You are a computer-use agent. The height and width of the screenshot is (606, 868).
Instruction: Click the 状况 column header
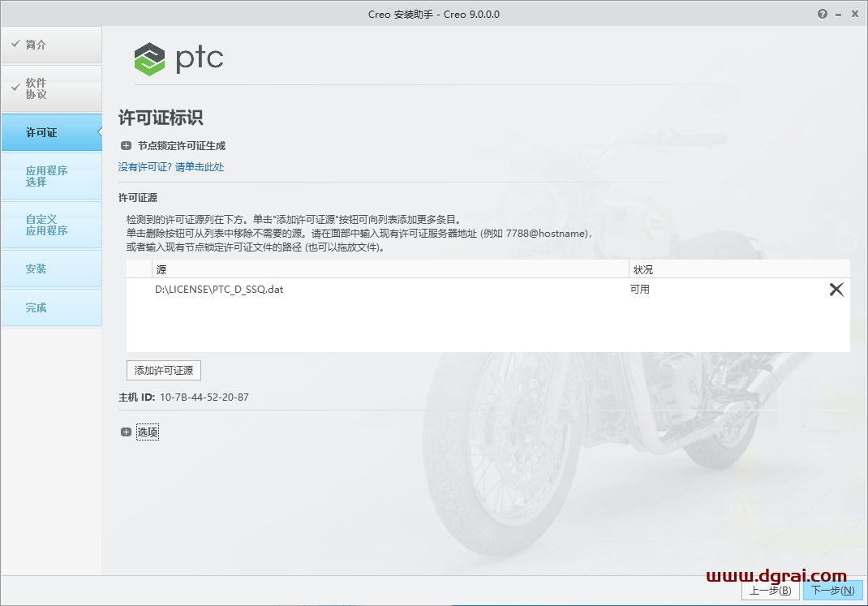(x=740, y=269)
